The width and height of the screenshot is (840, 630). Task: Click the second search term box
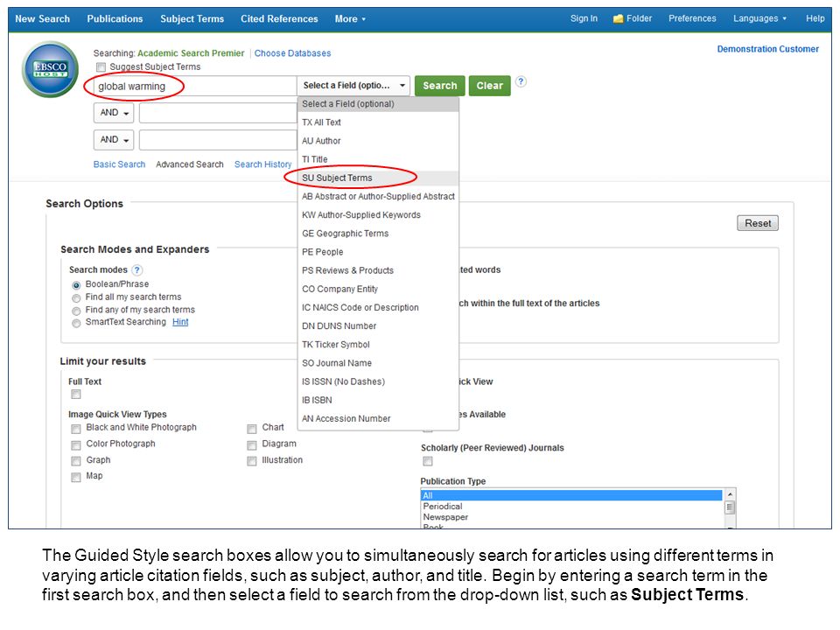pos(219,113)
